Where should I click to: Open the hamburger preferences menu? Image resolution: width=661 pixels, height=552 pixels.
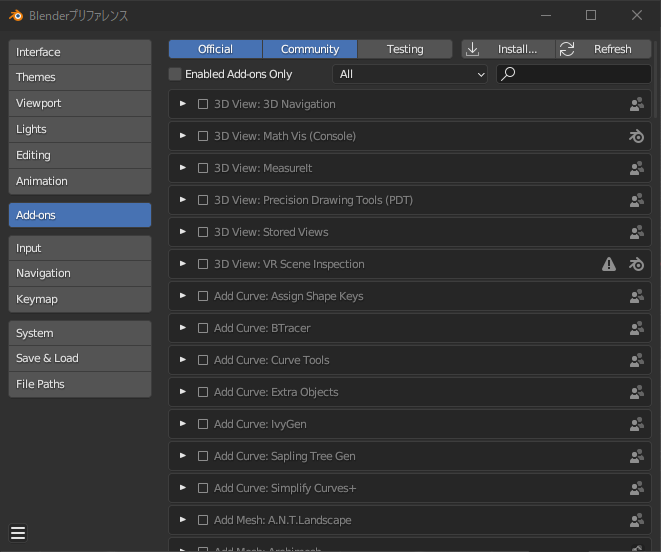coord(18,533)
